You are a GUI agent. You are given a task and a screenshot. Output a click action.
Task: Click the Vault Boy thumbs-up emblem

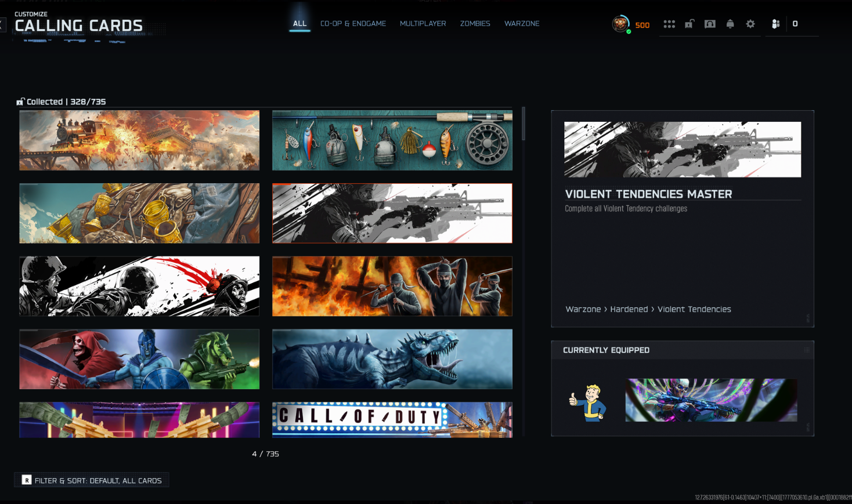point(588,401)
